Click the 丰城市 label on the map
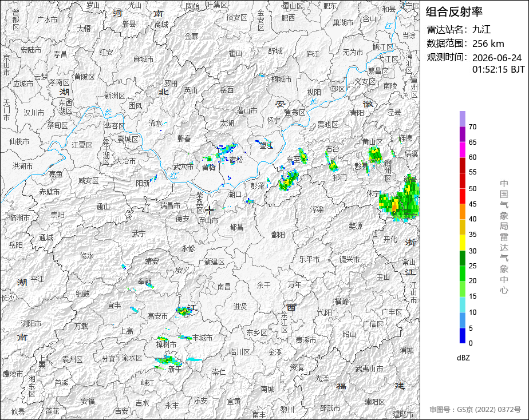The height and width of the screenshot is (420, 529). pos(202,338)
